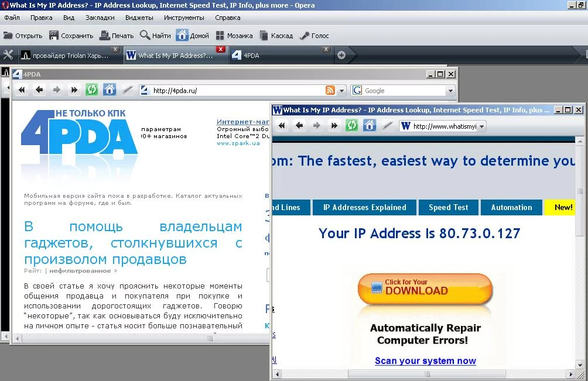Click home icon in 4PDA window
Screen dimensions: 588x381
coord(109,90)
